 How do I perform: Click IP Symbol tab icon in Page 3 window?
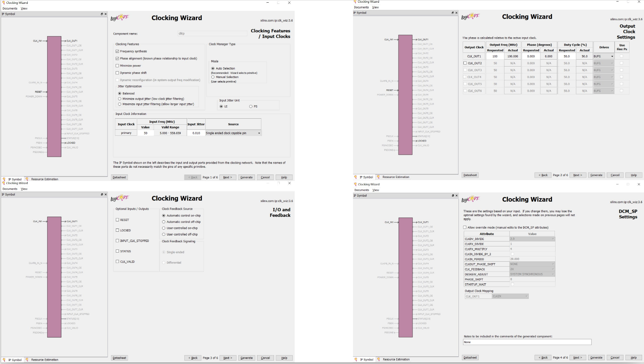pyautogui.click(x=4, y=359)
